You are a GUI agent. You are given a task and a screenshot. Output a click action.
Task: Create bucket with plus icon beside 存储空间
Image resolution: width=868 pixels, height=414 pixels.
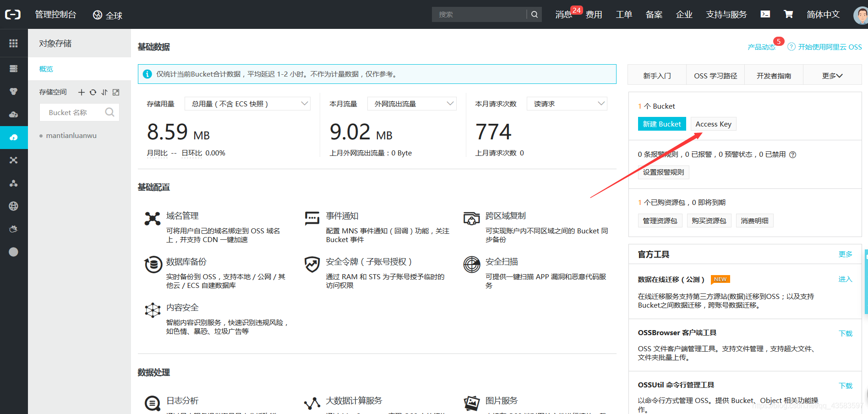point(82,92)
